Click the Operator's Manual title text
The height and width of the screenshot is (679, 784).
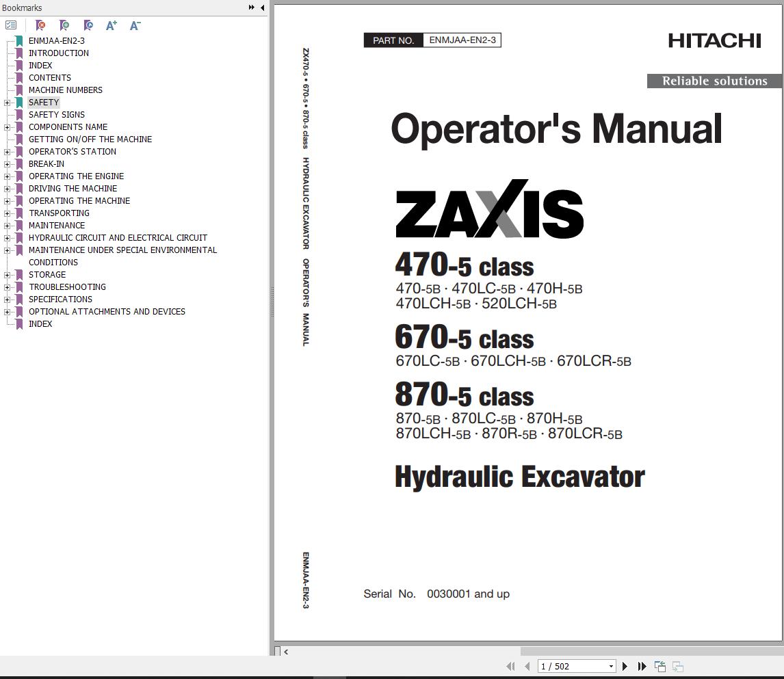[556, 129]
